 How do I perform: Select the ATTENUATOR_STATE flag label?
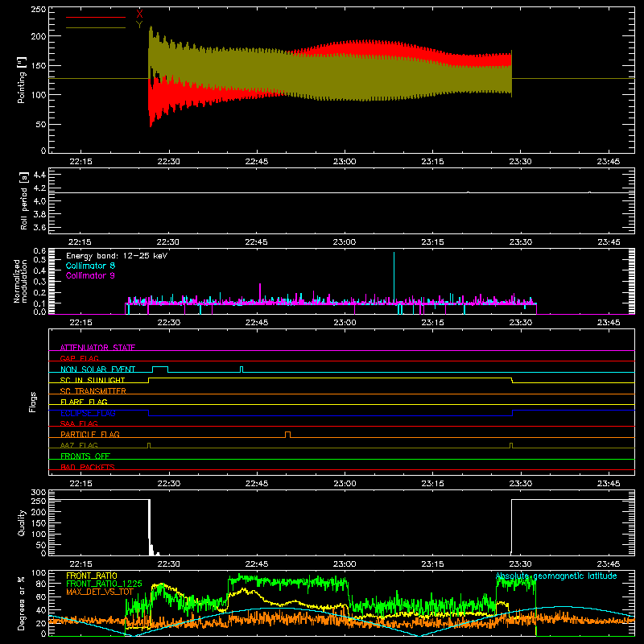click(97, 348)
